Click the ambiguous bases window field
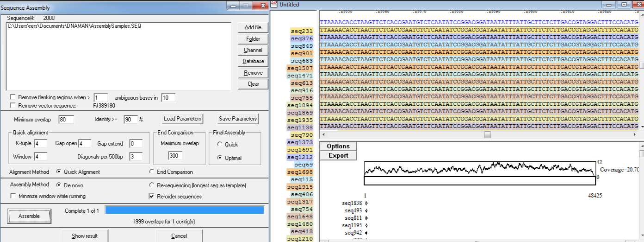The image size is (644, 242). click(x=168, y=98)
